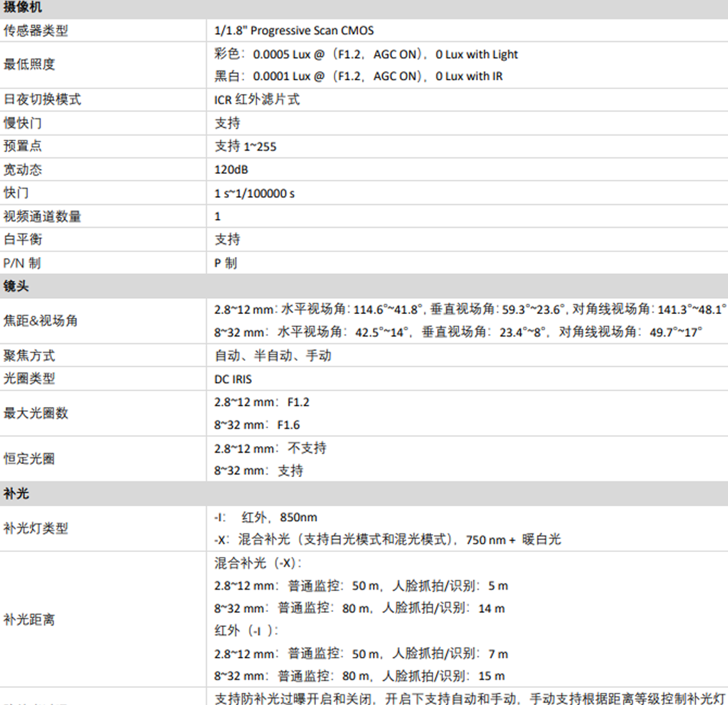Select the 焦距&视场角 row label
728x705 pixels.
coord(40,320)
